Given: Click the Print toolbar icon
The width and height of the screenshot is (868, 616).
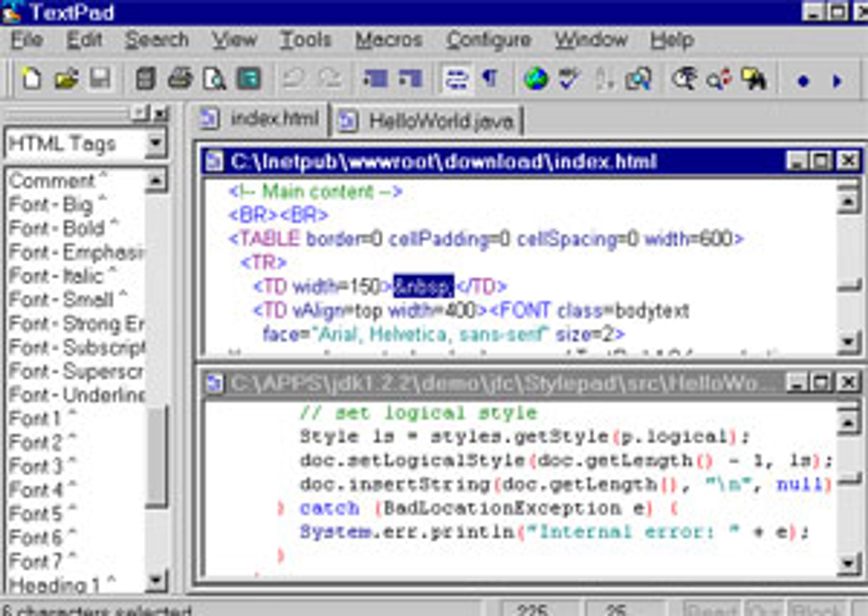Looking at the screenshot, I should [x=180, y=79].
